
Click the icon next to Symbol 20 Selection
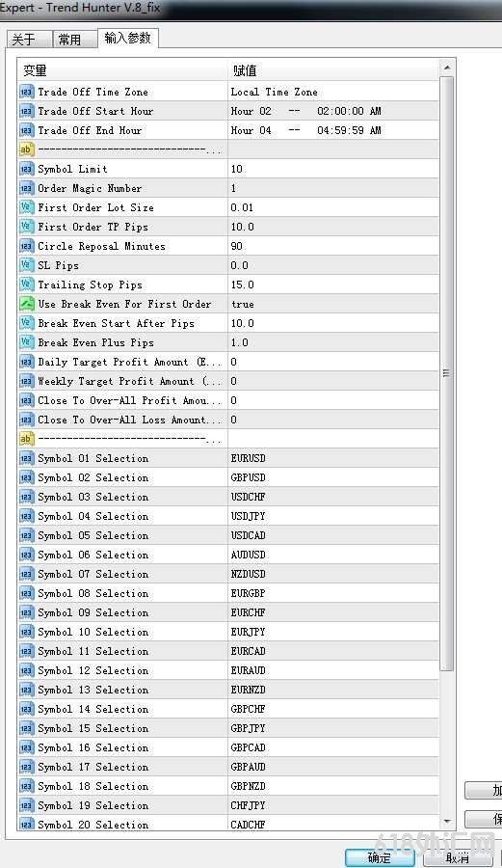click(27, 825)
